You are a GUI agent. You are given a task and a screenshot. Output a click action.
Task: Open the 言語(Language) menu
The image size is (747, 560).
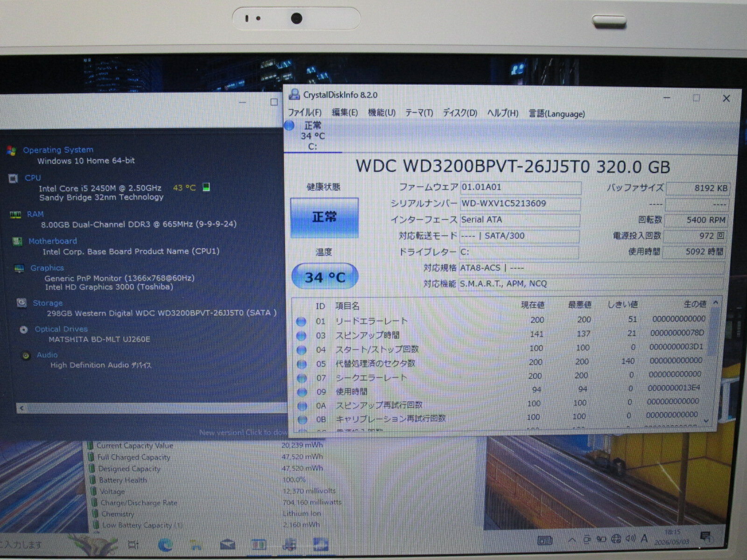click(557, 114)
